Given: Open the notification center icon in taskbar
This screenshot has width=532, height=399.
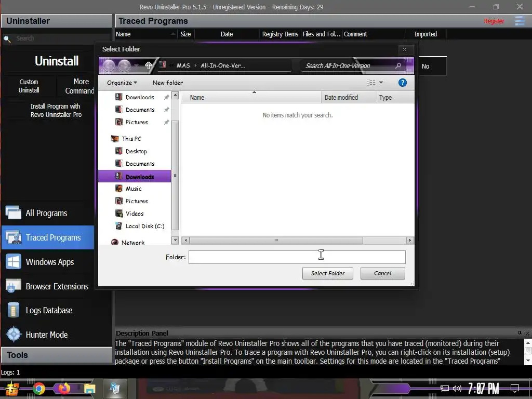Looking at the screenshot, I should tap(515, 389).
